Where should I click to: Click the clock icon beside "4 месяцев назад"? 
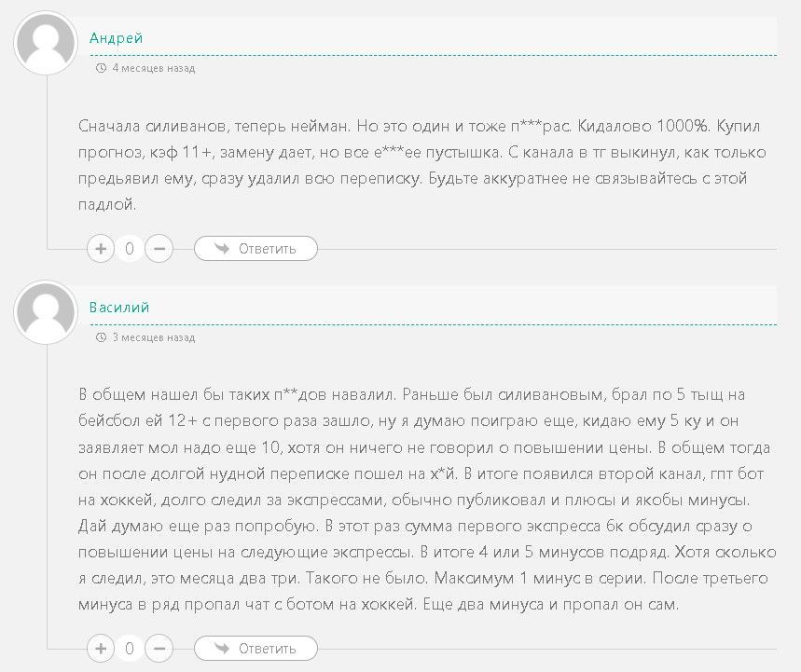pyautogui.click(x=102, y=68)
